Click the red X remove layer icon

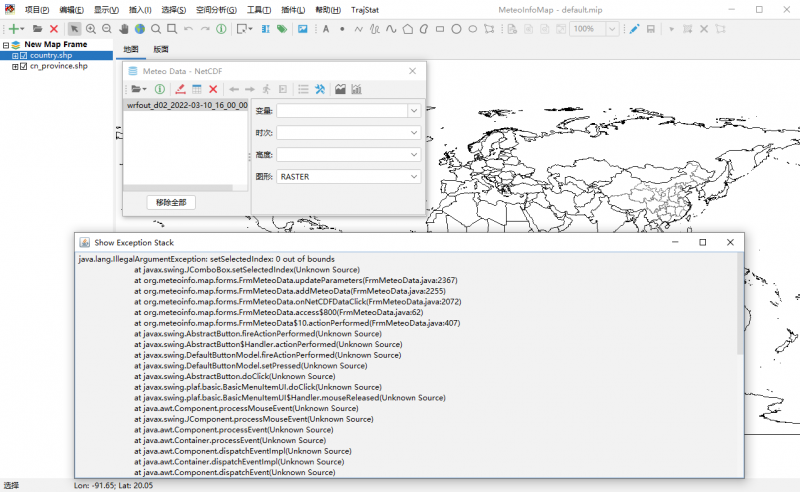pos(54,29)
